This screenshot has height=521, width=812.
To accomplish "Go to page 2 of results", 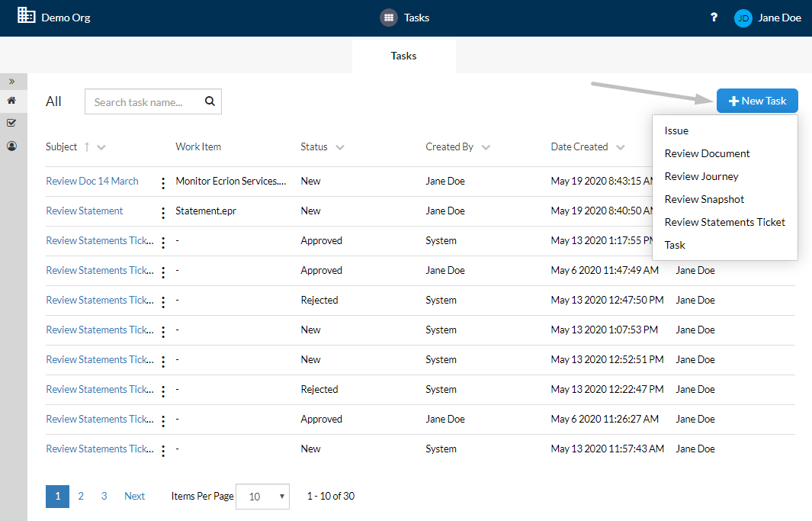I will (81, 496).
